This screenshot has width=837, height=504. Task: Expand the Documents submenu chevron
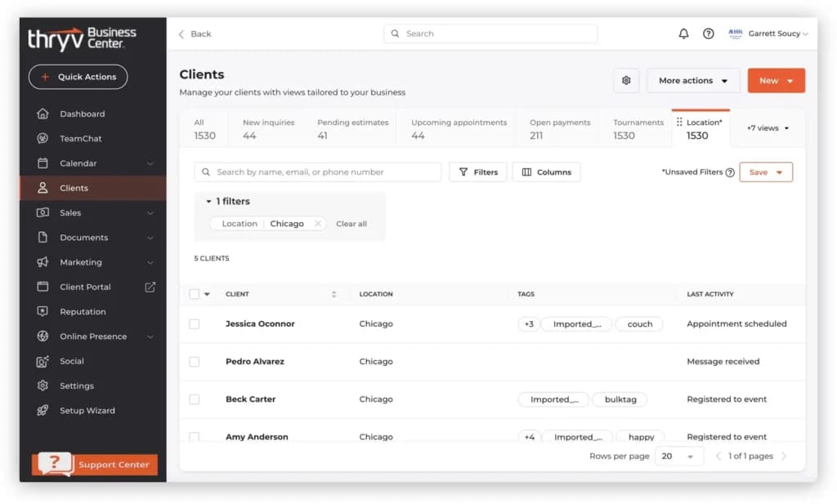[x=150, y=238]
